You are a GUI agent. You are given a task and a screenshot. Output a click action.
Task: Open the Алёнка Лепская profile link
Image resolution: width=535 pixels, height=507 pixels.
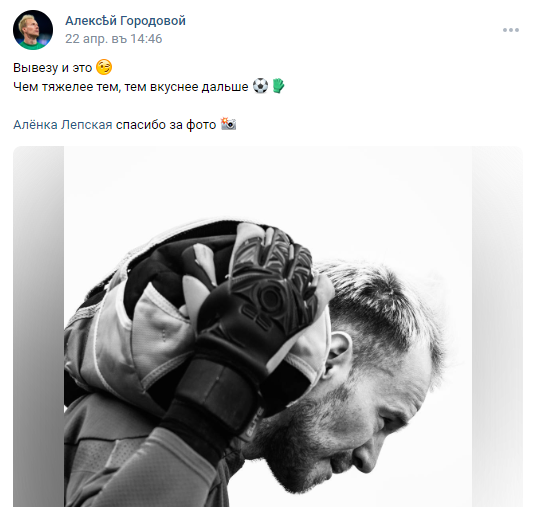pos(63,125)
